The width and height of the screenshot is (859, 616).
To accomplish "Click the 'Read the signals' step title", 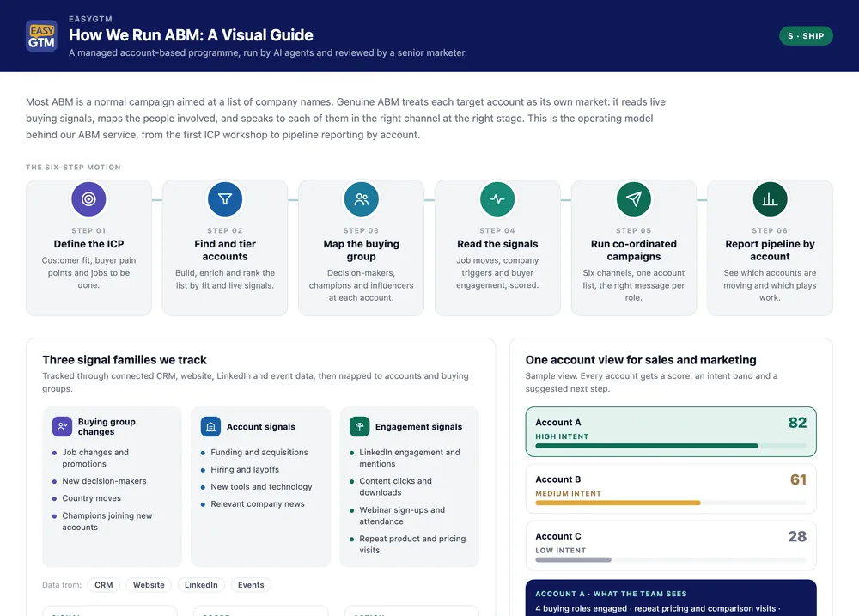I will 497,244.
